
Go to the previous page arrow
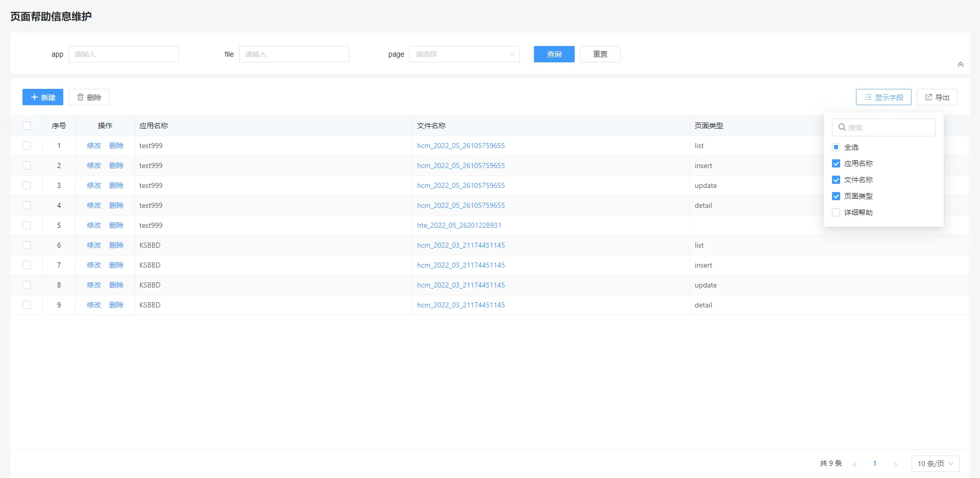click(854, 464)
